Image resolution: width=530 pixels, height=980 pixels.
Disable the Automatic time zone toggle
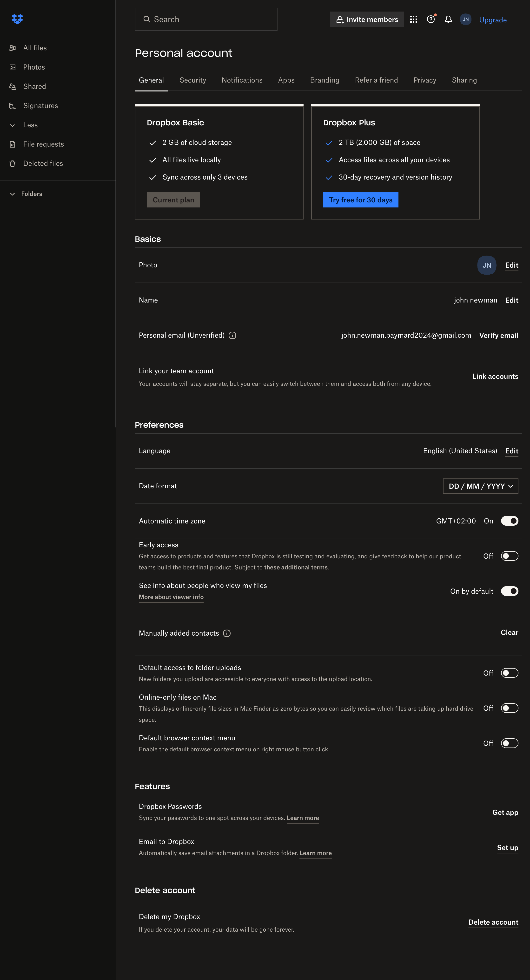tap(510, 521)
